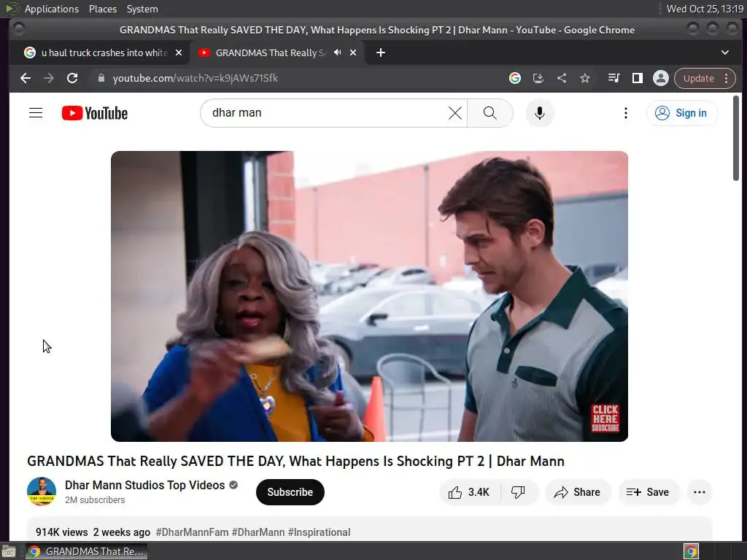Share the video
Image resolution: width=747 pixels, height=560 pixels.
(577, 492)
